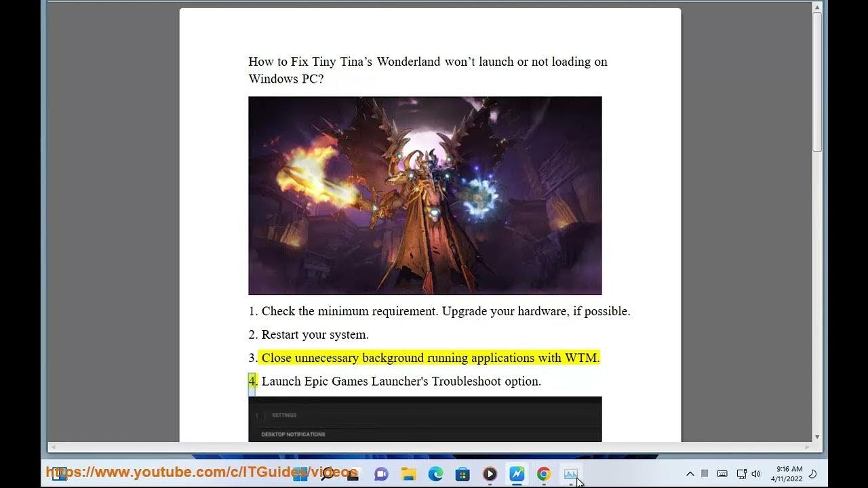Open Microsoft Store taskbar icon
Viewport: 868px width, 488px height.
click(x=462, y=474)
